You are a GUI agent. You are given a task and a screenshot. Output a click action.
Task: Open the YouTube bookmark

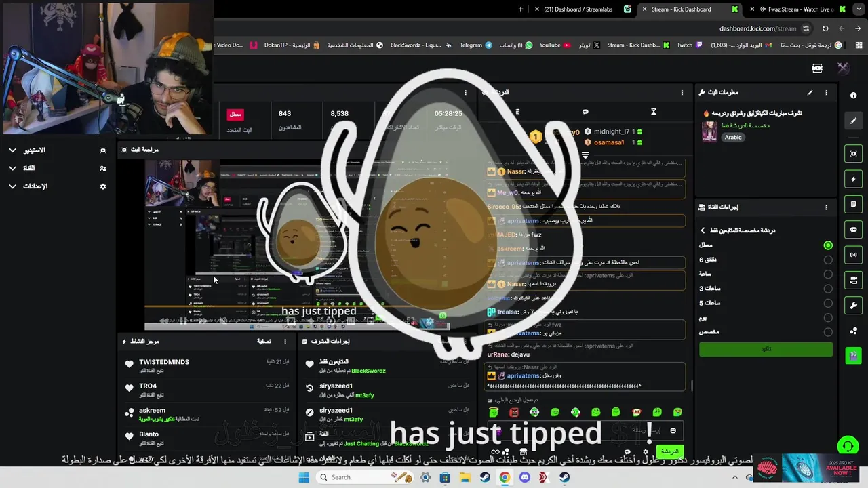click(554, 45)
